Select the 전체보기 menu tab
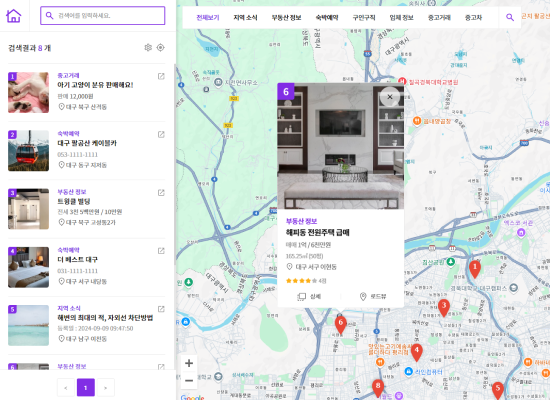 point(208,18)
